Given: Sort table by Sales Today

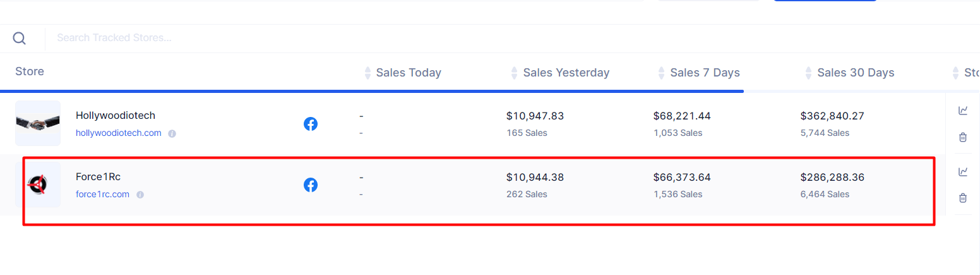Looking at the screenshot, I should pyautogui.click(x=408, y=73).
